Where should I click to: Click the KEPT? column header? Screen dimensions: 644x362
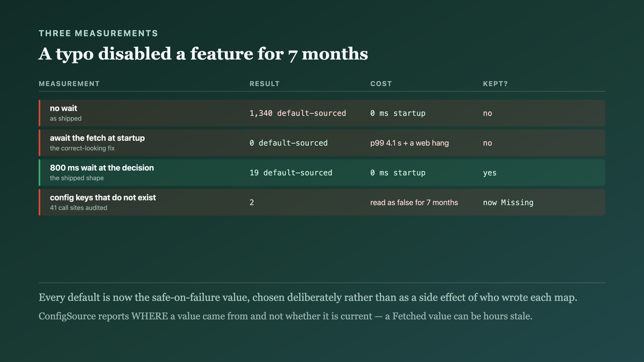[x=495, y=84]
